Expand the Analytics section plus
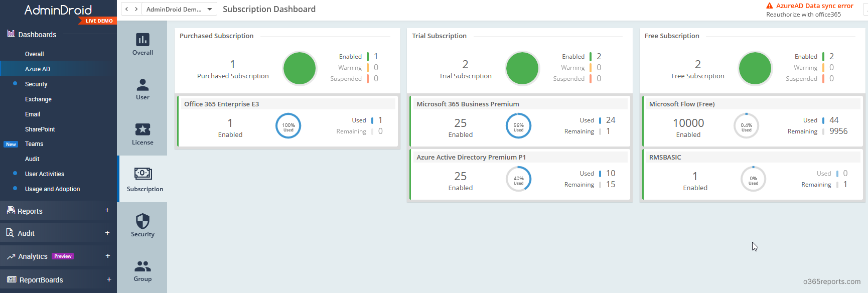 click(x=107, y=256)
